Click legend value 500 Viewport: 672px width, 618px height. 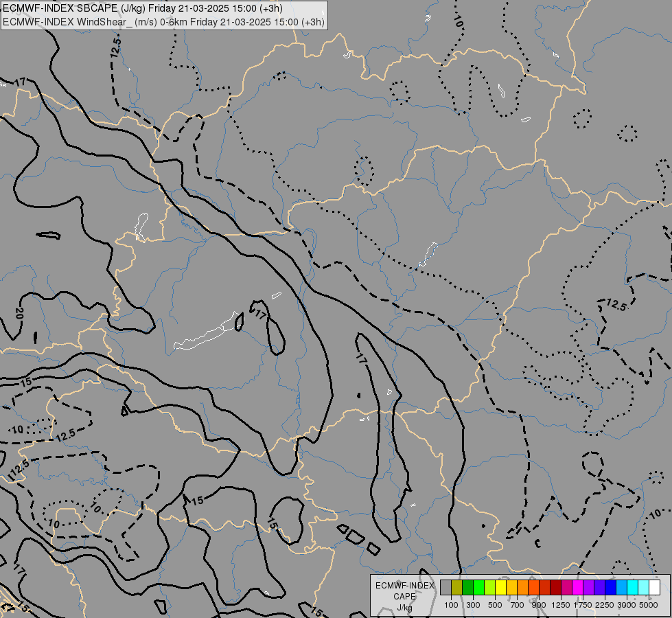coord(496,605)
